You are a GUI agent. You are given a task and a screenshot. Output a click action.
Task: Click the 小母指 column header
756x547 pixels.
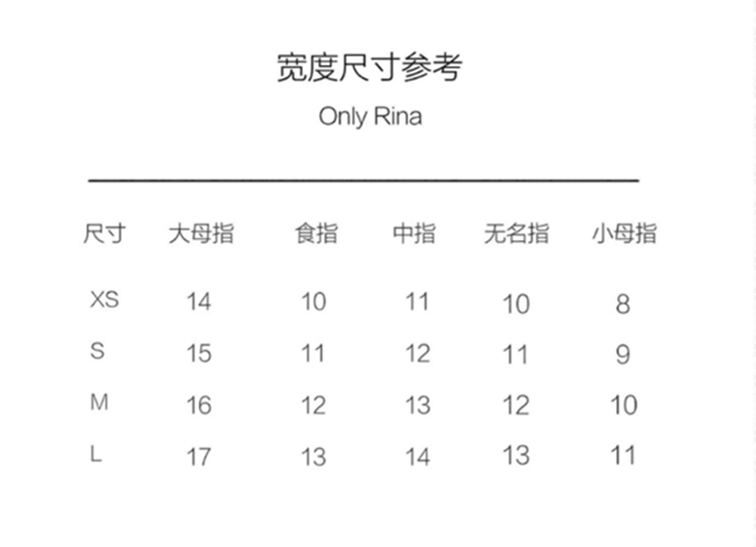pos(624,233)
